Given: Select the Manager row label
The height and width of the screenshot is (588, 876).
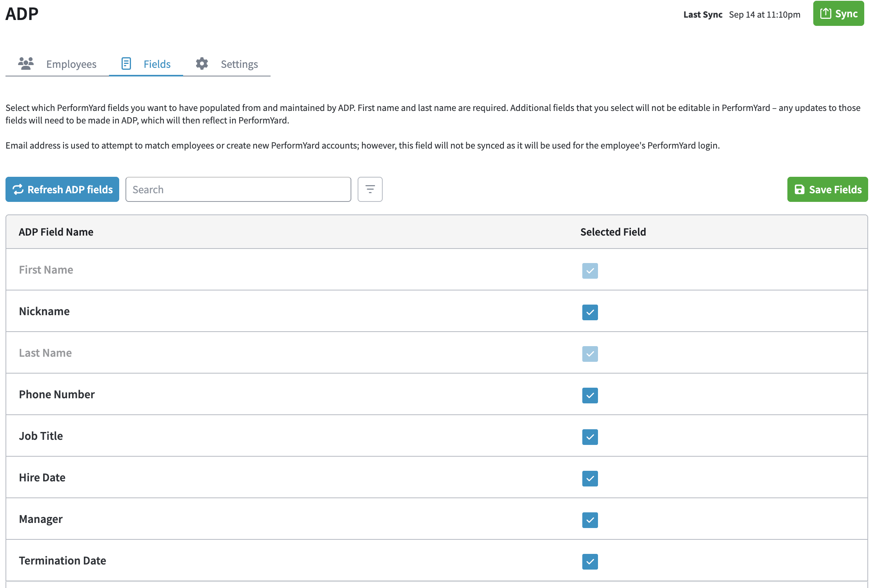Looking at the screenshot, I should [x=41, y=519].
